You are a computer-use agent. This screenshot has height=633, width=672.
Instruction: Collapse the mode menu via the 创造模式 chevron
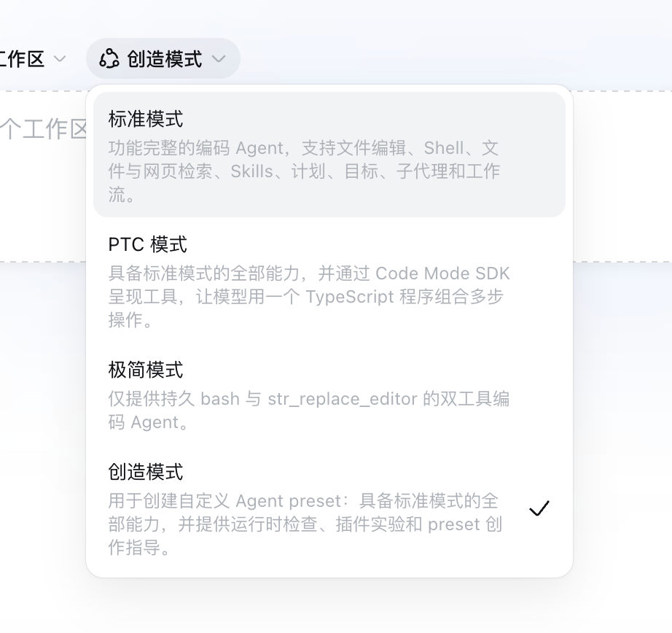(x=219, y=59)
